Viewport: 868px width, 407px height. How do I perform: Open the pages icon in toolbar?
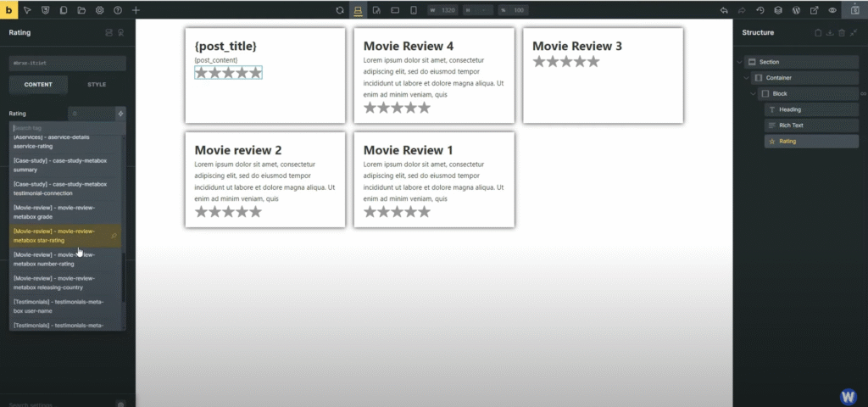(x=63, y=10)
